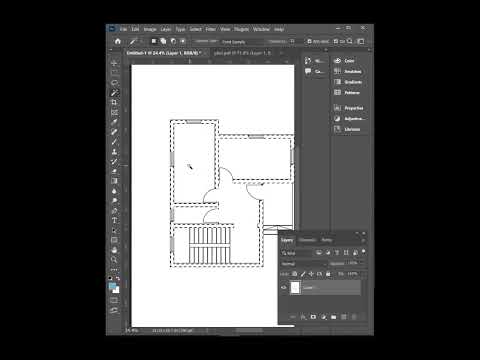Toggle Edit in Quick Mask Mode
The image size is (480, 360).
click(x=114, y=300)
